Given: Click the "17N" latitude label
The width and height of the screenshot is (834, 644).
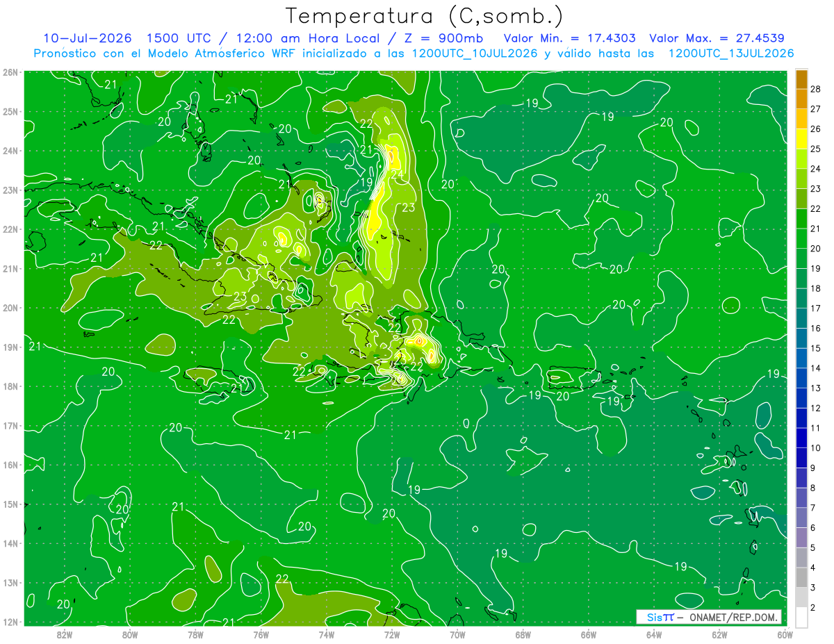Looking at the screenshot, I should [10, 426].
